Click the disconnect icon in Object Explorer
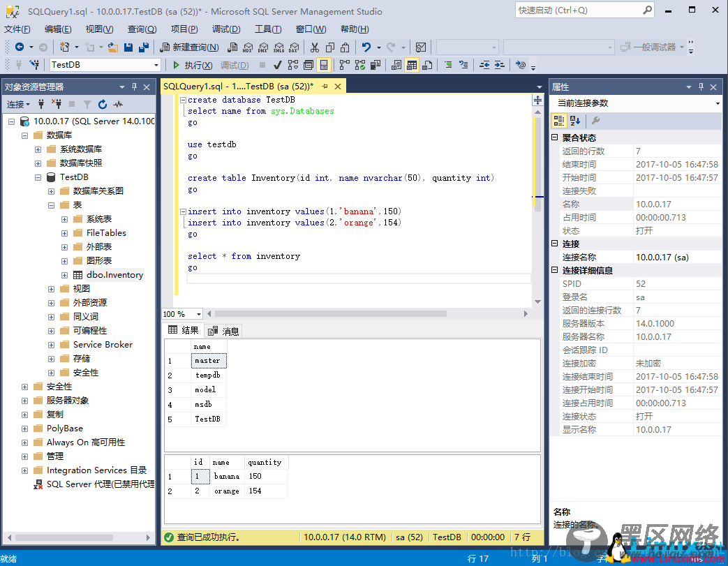728x566 pixels. (x=57, y=104)
